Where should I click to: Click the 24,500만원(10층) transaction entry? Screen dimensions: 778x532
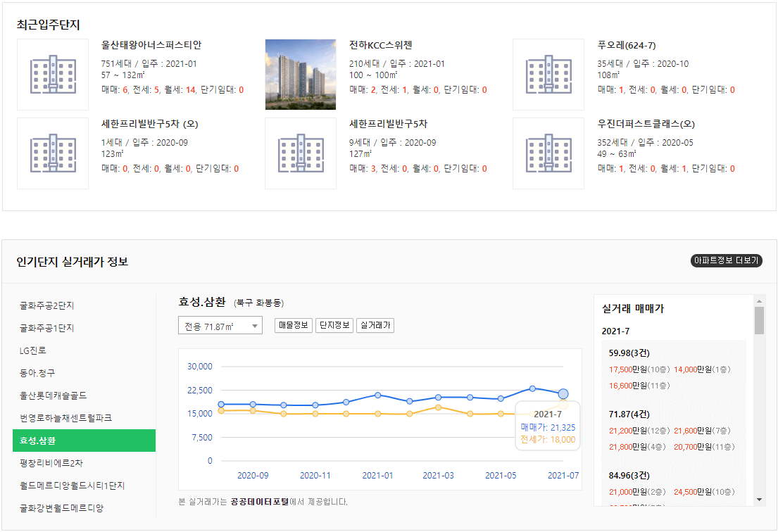point(704,493)
